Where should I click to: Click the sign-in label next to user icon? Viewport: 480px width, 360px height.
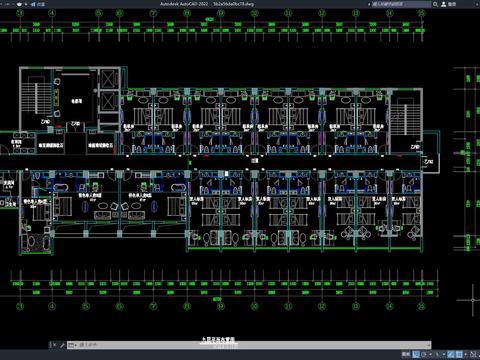(452, 4)
